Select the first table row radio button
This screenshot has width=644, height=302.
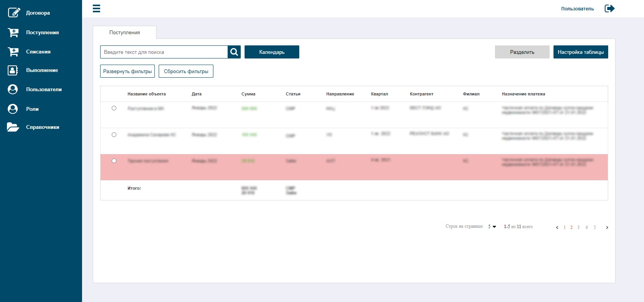click(114, 108)
